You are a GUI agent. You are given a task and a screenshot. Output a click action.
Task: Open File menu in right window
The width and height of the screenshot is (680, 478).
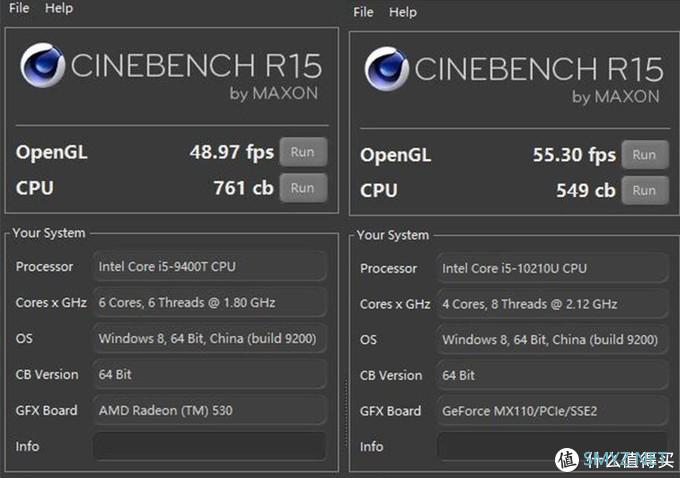pos(363,12)
